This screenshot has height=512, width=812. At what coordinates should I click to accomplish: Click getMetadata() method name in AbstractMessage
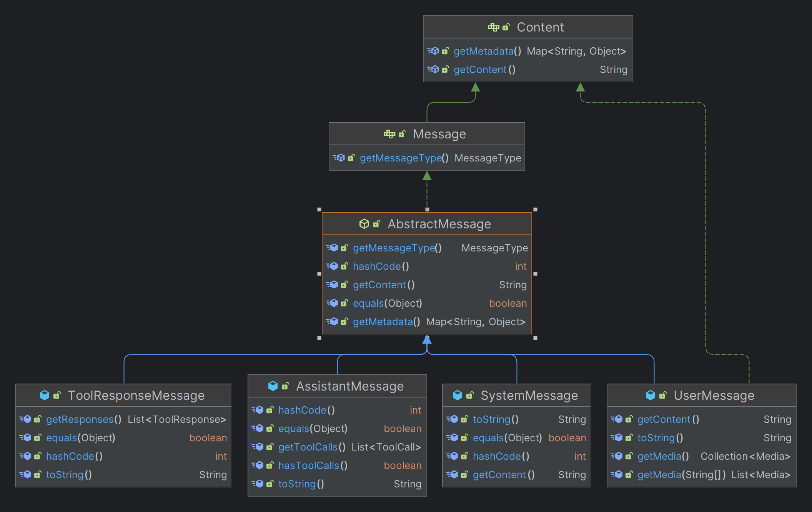[387, 322]
